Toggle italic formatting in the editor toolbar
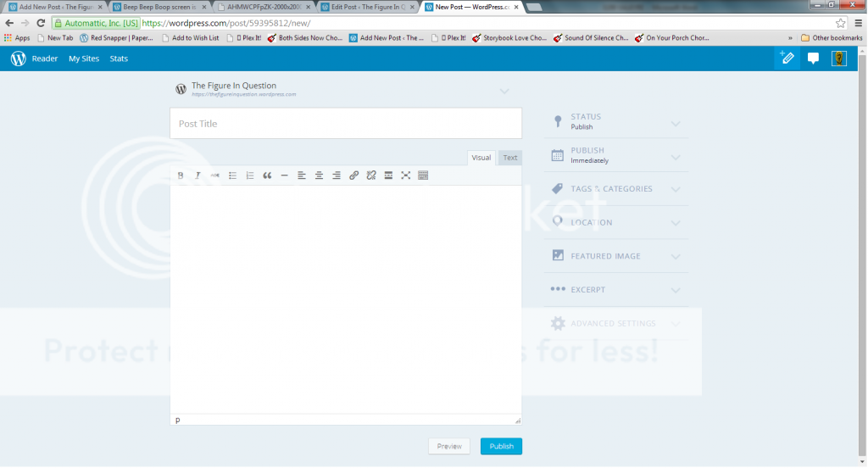 [198, 175]
